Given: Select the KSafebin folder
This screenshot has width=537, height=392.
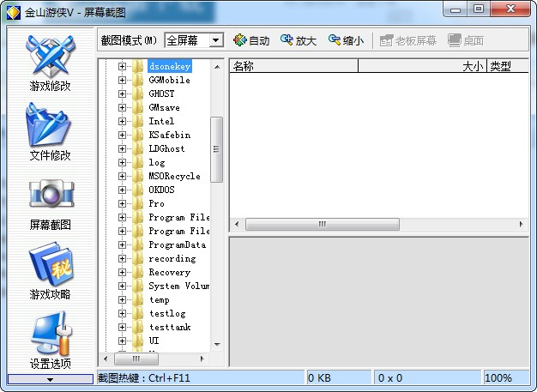Looking at the screenshot, I should coord(170,135).
